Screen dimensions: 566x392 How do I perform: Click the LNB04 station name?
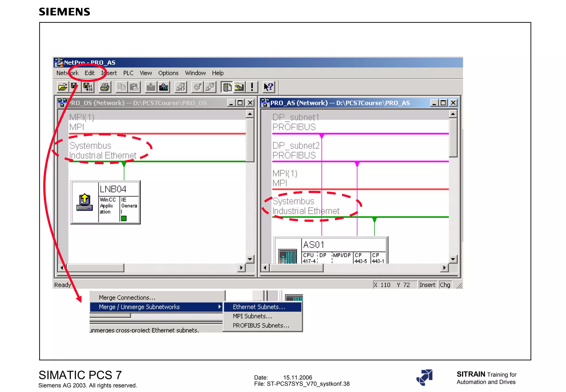113,189
